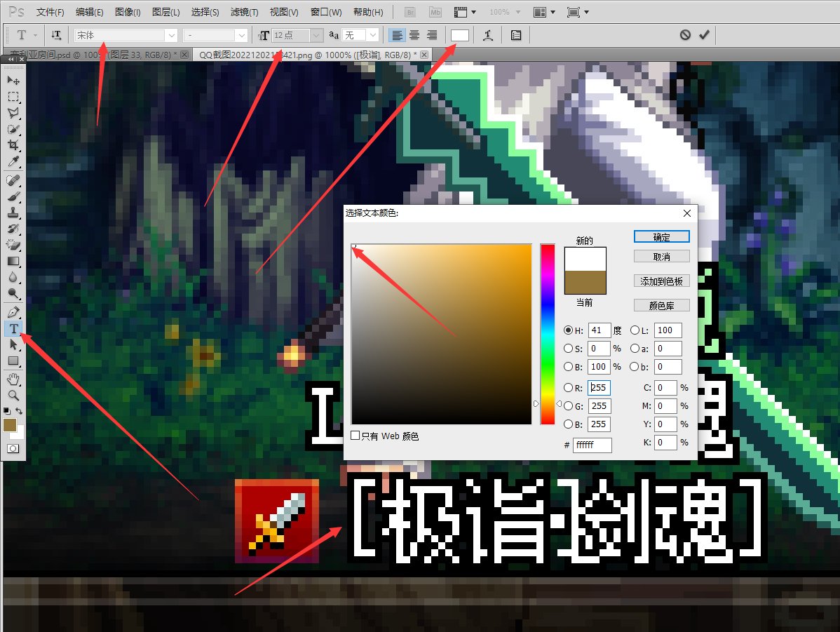This screenshot has width=840, height=632.
Task: Select the Rectangle shape tool
Action: (x=13, y=361)
